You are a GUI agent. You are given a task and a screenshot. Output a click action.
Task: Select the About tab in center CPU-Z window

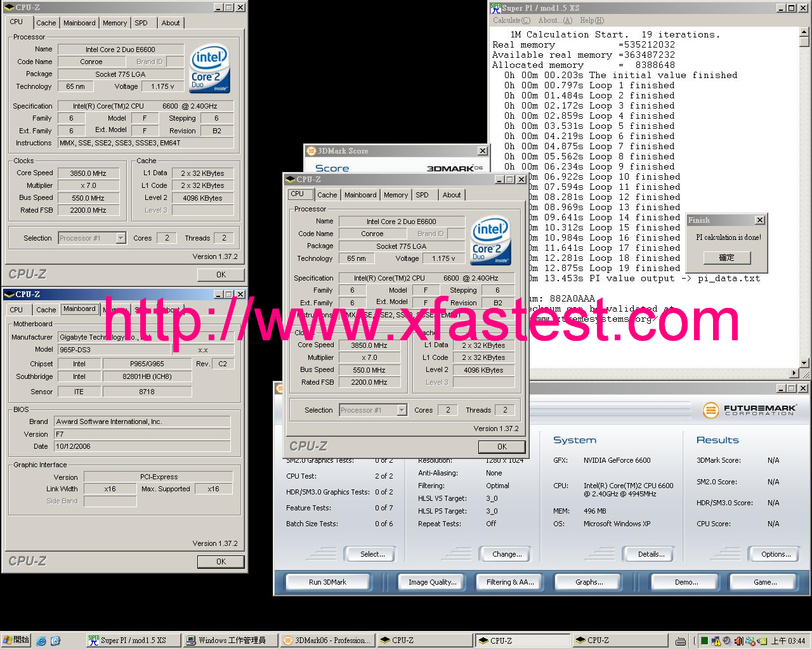tap(452, 195)
